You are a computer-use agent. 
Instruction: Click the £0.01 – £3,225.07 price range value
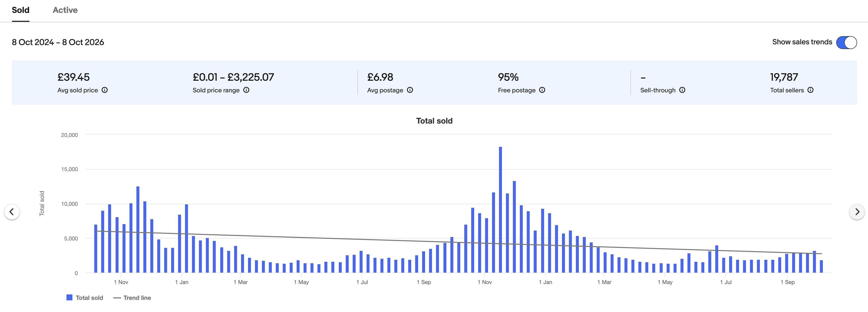click(234, 77)
